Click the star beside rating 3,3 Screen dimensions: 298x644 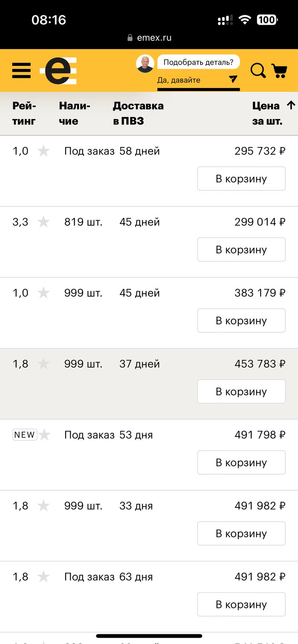(43, 222)
